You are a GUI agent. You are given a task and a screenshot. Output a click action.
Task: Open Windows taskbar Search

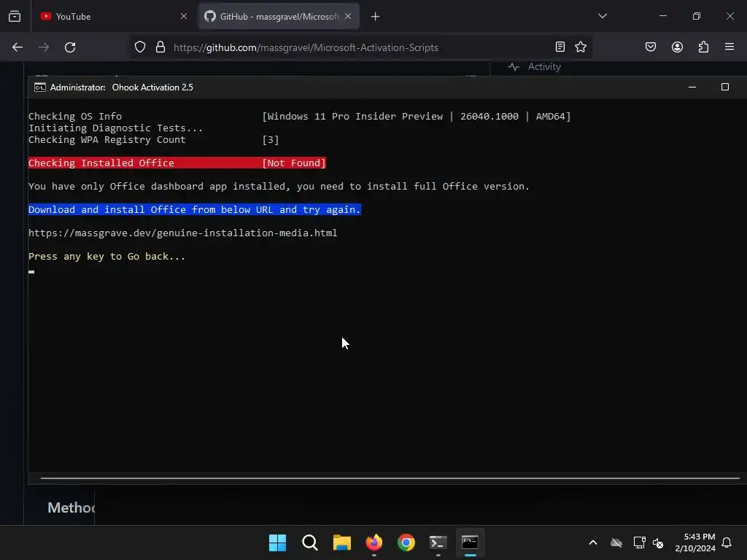coord(309,542)
